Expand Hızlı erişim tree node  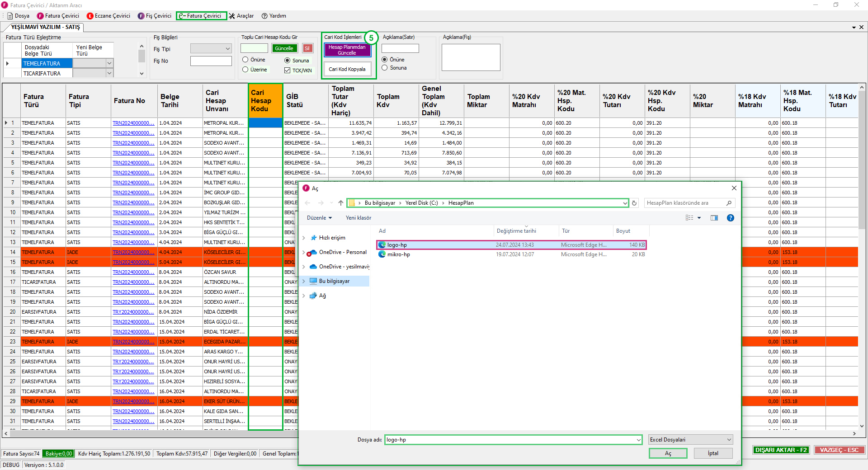[304, 238]
